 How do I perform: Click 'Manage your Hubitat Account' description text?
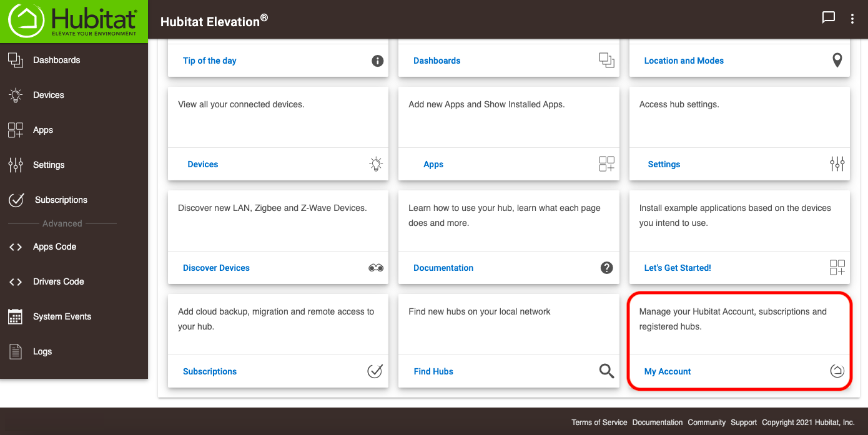[x=732, y=319]
